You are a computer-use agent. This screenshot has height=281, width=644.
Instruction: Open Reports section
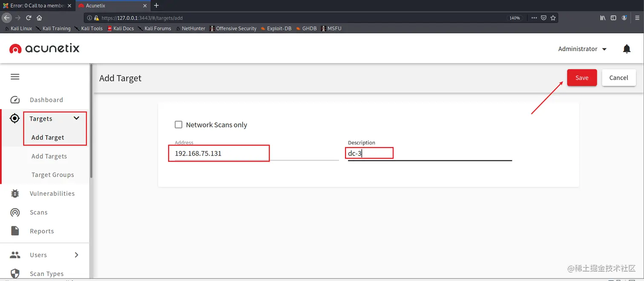coord(42,231)
